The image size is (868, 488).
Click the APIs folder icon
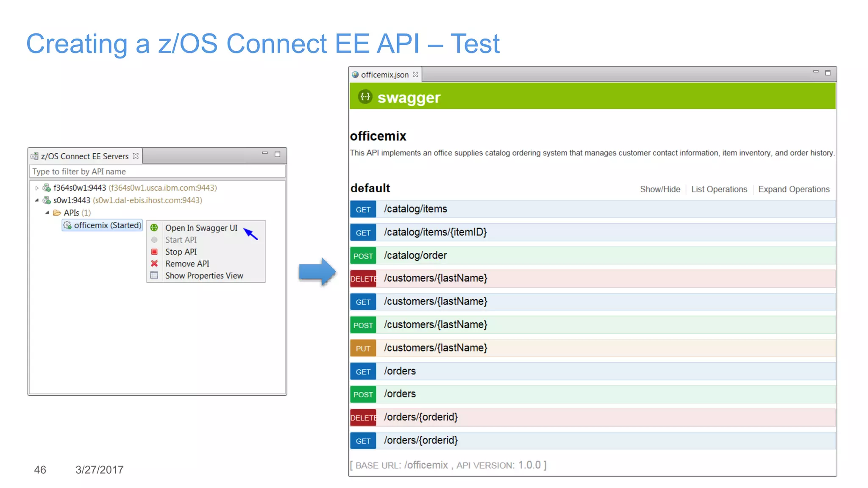click(x=57, y=213)
